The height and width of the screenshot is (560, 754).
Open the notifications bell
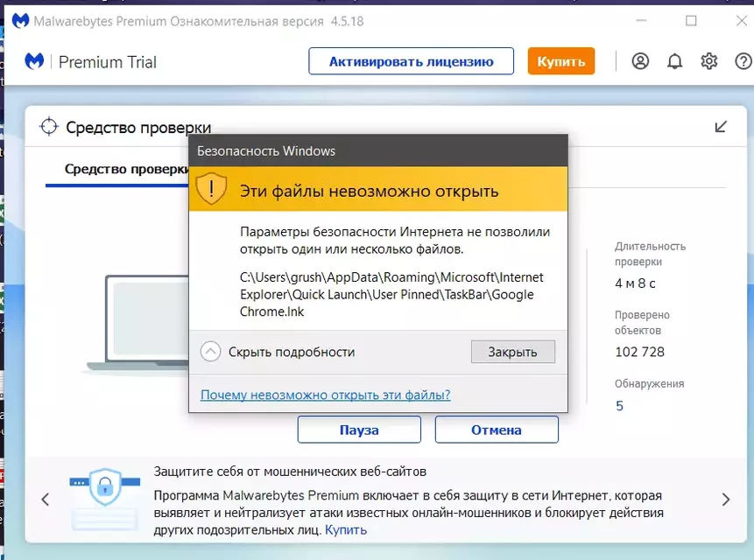click(674, 61)
